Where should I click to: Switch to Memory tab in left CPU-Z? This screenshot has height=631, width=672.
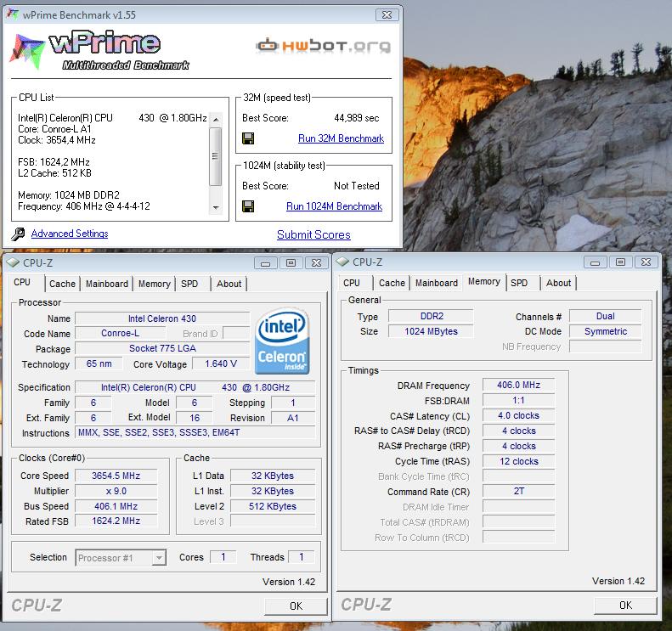coord(155,284)
